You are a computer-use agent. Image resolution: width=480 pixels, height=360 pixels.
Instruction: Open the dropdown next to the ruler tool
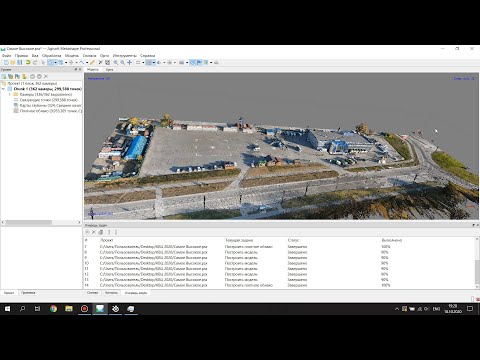(x=87, y=62)
